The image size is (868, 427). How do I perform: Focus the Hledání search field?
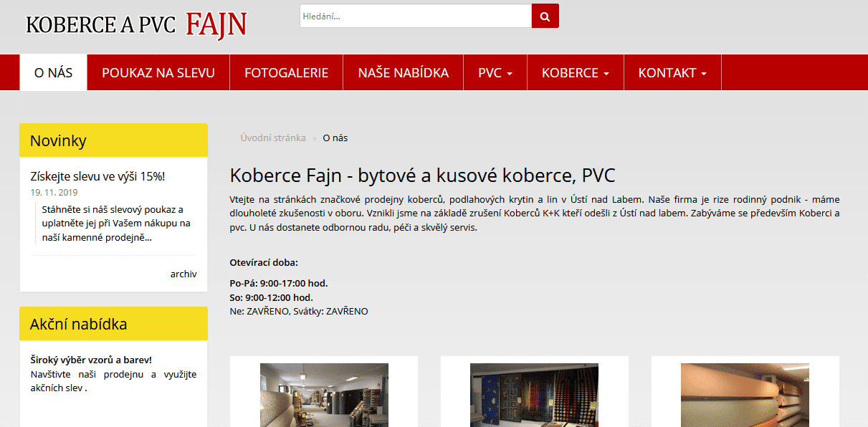(416, 16)
